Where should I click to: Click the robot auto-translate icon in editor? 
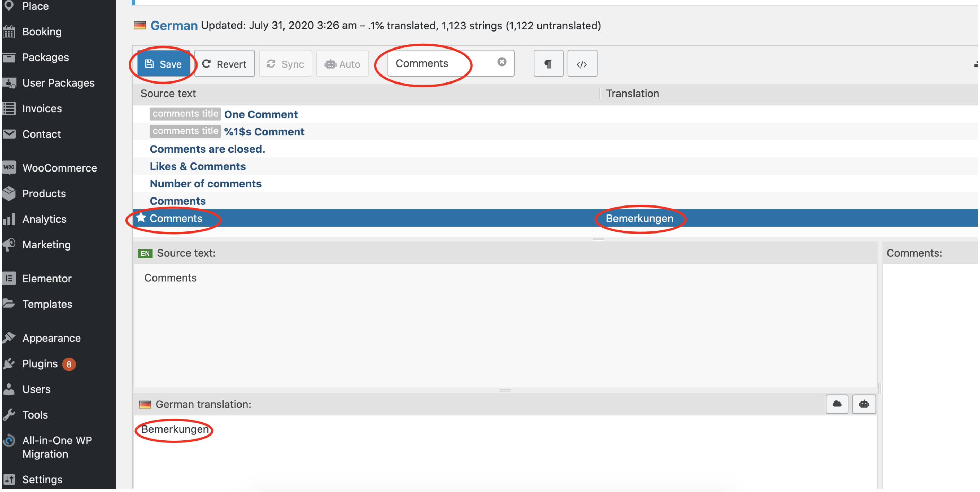click(864, 404)
